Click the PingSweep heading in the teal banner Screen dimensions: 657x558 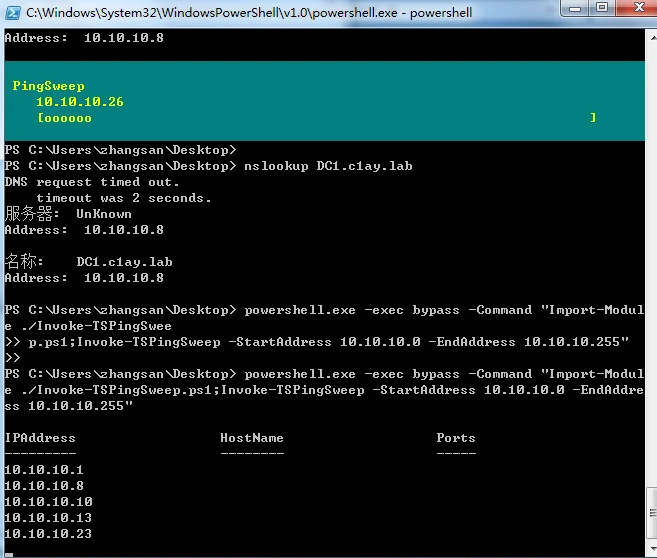[48, 86]
